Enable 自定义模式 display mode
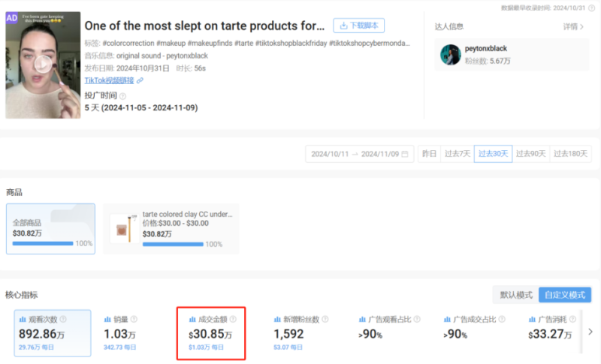The height and width of the screenshot is (364, 601). pyautogui.click(x=564, y=295)
